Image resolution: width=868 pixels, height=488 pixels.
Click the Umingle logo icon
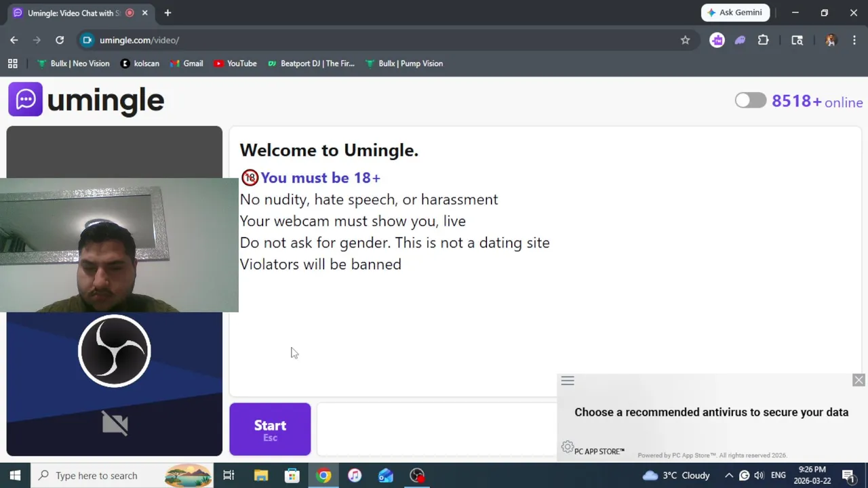coord(25,99)
